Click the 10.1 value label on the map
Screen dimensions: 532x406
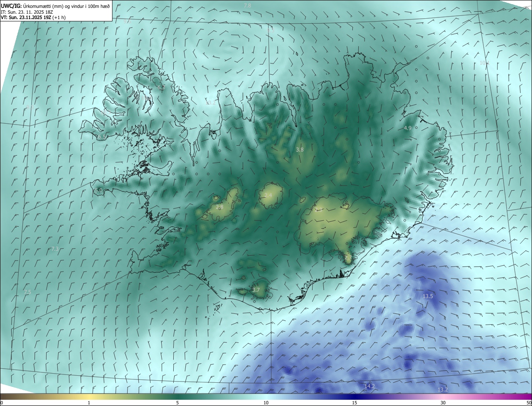485,63
